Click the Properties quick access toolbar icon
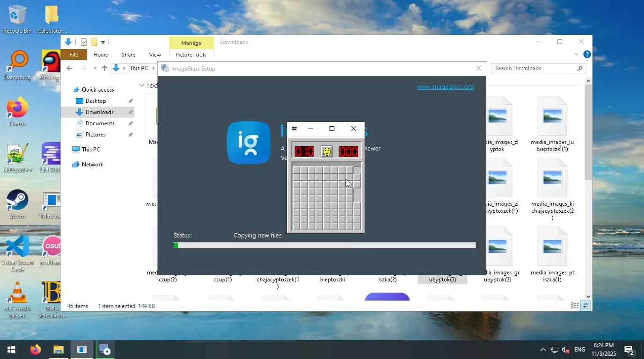Viewport: 644px width, 359px height. 84,42
